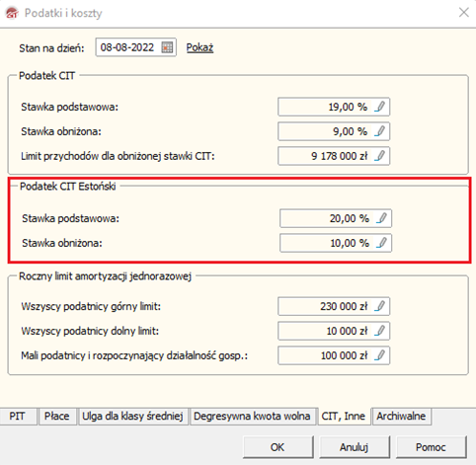Select the Mali podatnicy 100 000 zł field
The image size is (476, 465).
tap(334, 355)
